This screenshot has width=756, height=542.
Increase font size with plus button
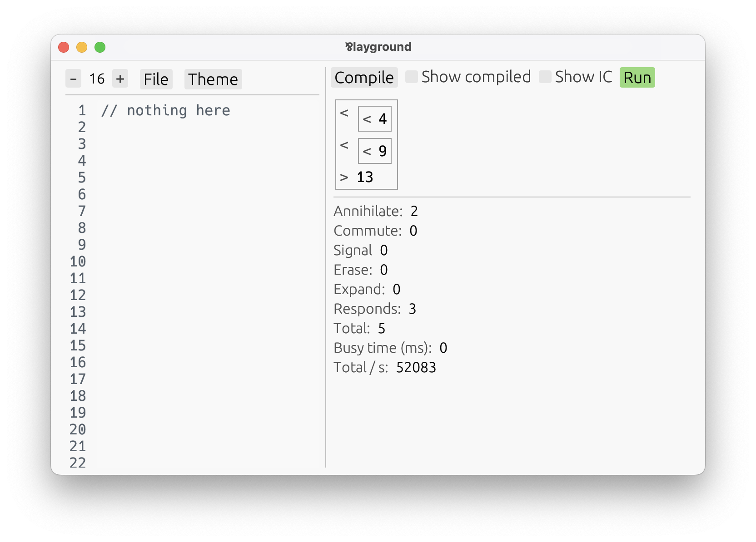[x=120, y=79]
